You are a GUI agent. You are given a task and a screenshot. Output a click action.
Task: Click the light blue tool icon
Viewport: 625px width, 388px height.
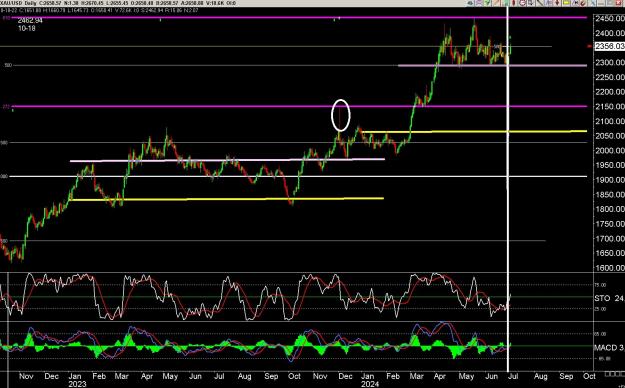[x=592, y=3]
